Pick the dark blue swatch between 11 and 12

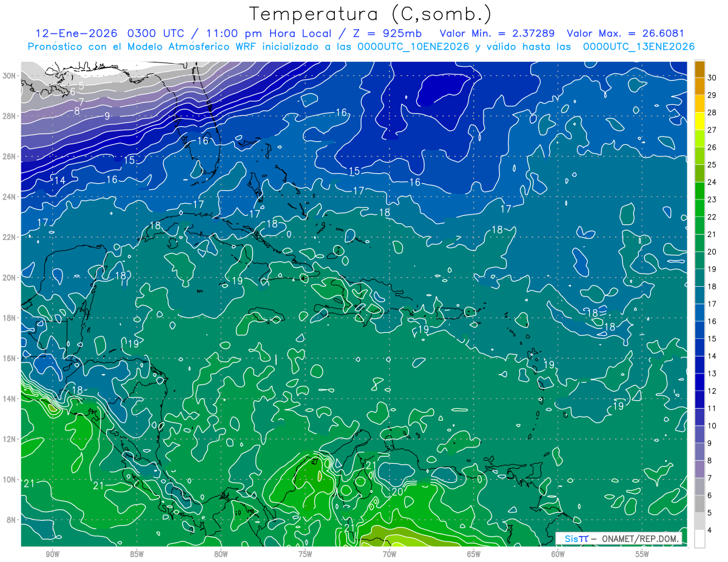699,400
